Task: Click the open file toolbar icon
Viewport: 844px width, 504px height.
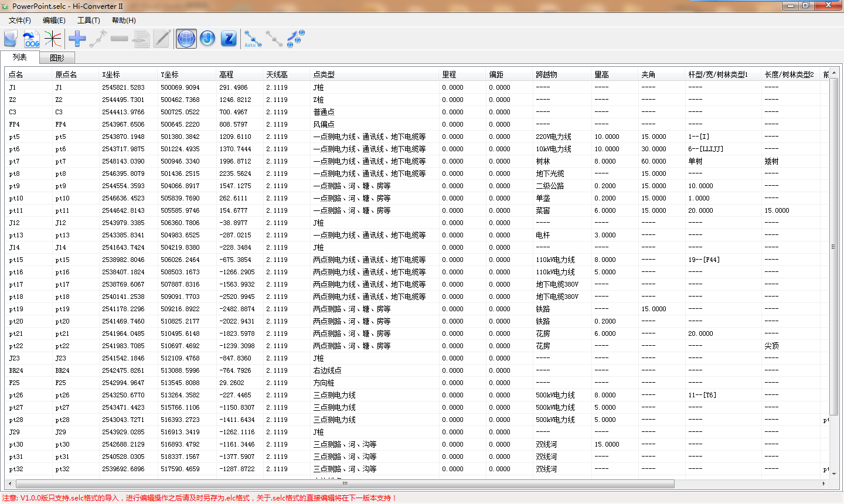Action: tap(11, 39)
